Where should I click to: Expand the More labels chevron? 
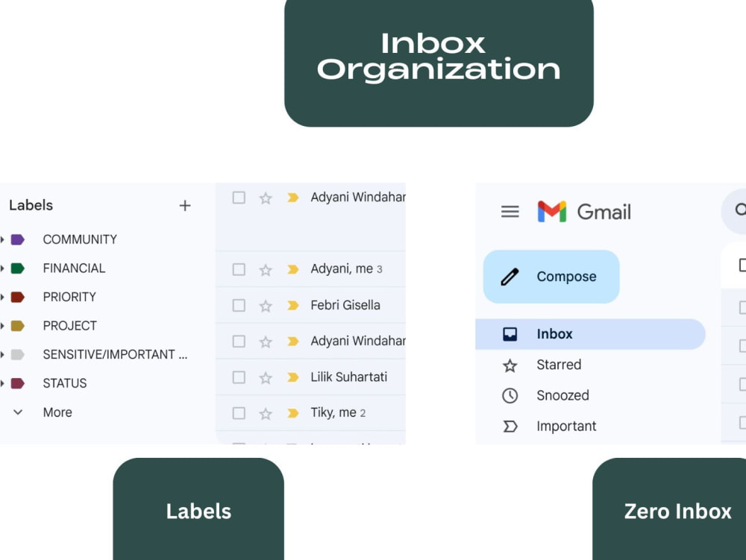pos(18,412)
